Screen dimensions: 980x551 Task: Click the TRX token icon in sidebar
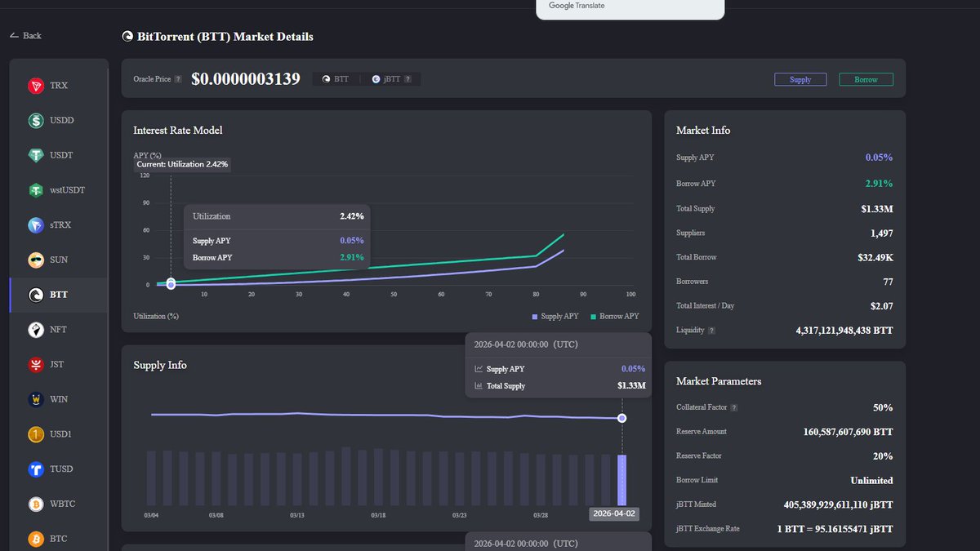(36, 86)
